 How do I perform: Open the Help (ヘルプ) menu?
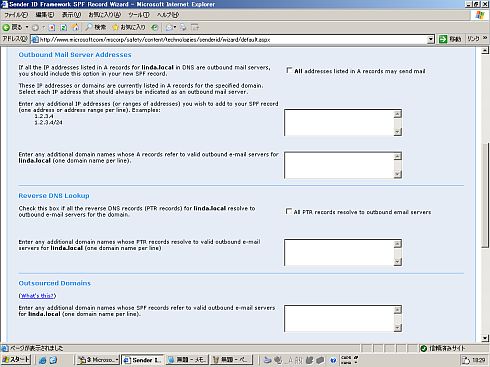pyautogui.click(x=168, y=15)
